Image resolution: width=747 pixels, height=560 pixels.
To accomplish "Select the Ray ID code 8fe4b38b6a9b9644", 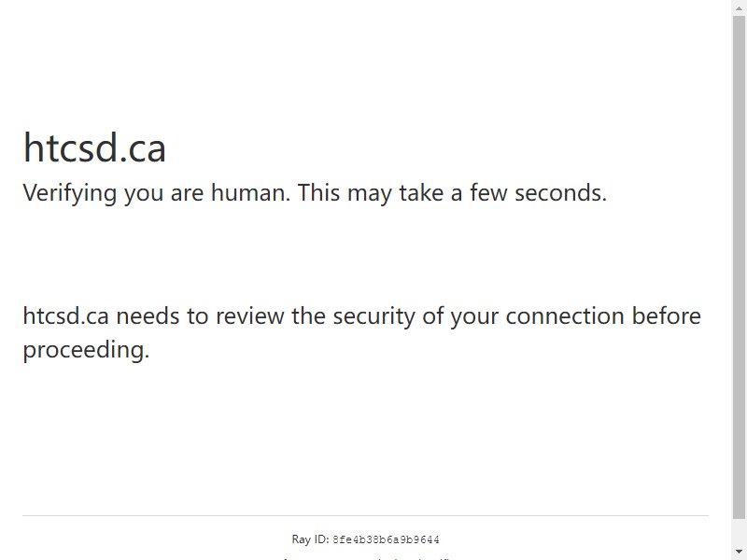I will click(x=386, y=539).
